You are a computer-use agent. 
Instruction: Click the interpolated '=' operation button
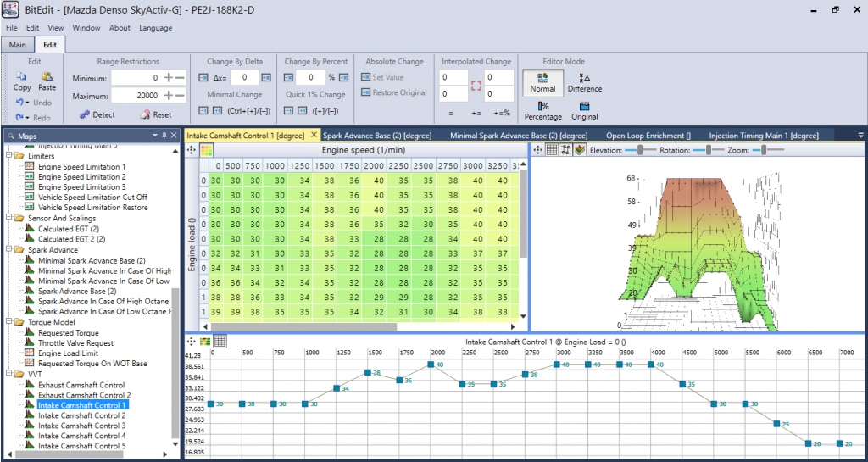coord(451,112)
